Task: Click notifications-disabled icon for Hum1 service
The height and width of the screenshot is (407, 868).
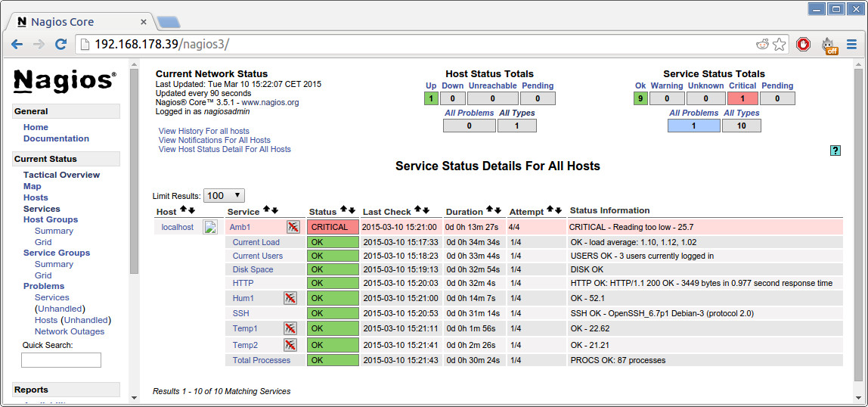Action: (290, 298)
